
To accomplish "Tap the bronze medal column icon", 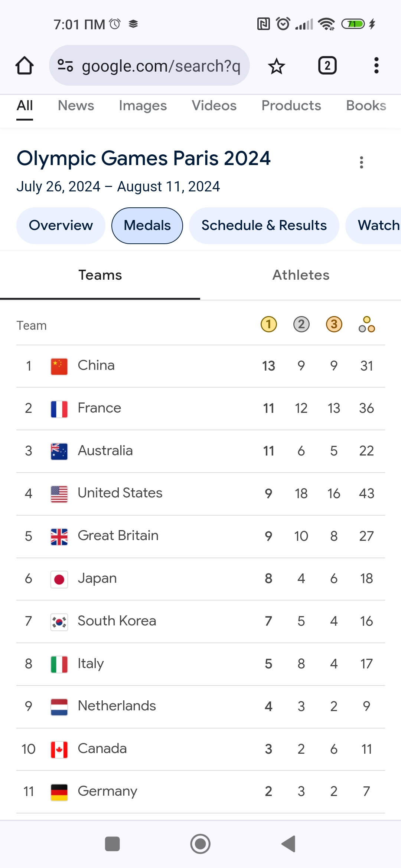I will click(x=334, y=325).
